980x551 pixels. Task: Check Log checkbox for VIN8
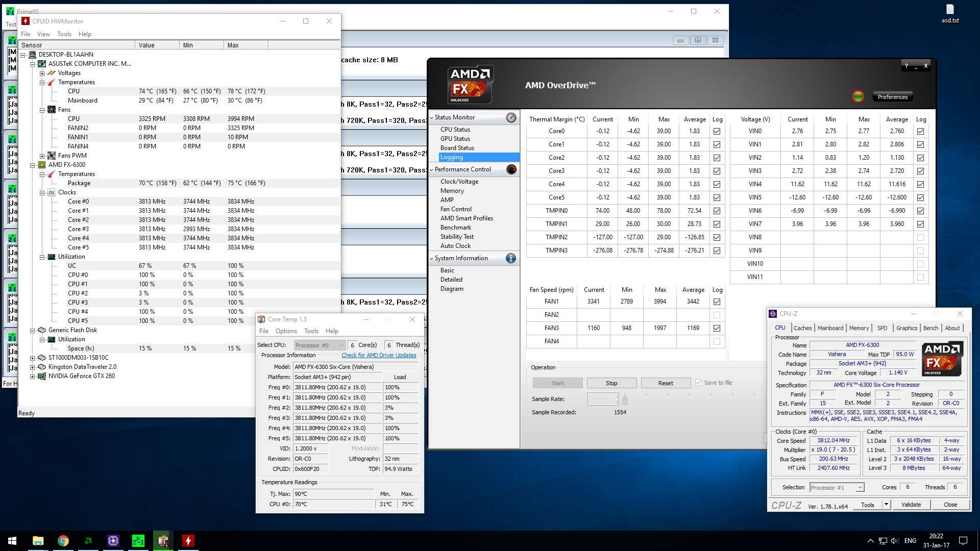pyautogui.click(x=920, y=238)
